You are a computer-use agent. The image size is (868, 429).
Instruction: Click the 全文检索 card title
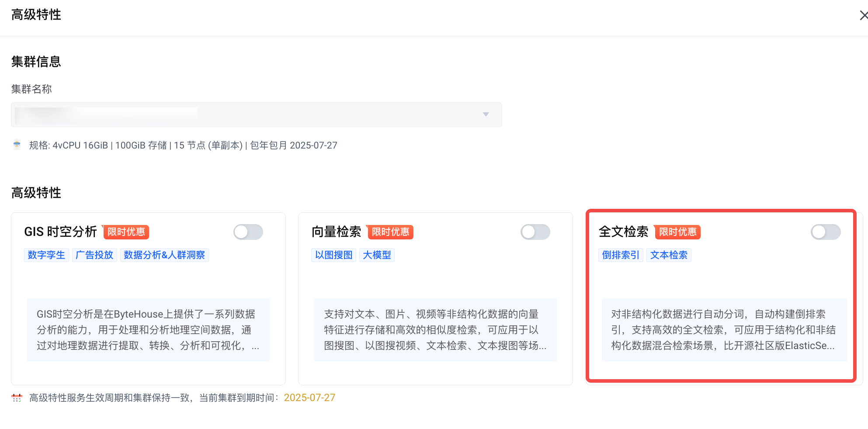tap(623, 232)
